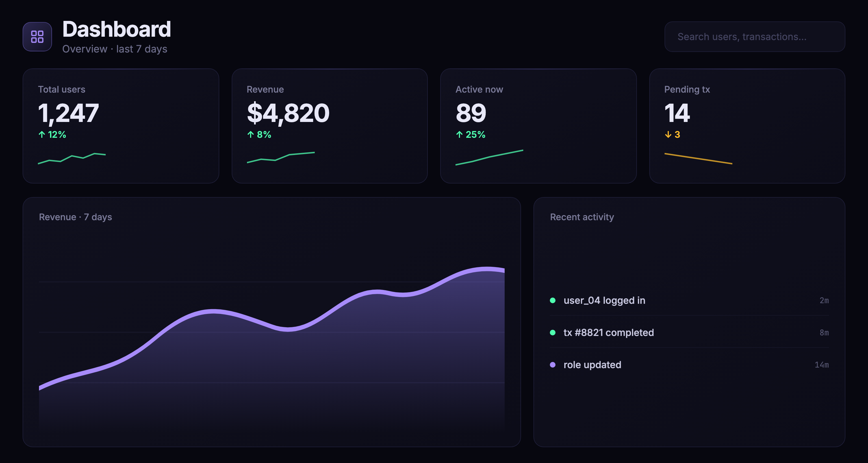Click the '12%' change value
Screen dimensions: 868x463
pyautogui.click(x=57, y=135)
